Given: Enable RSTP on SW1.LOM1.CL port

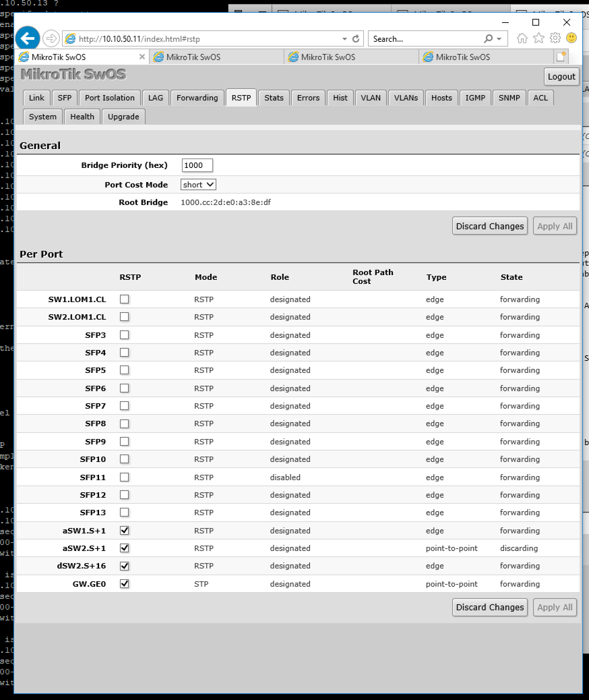Looking at the screenshot, I should 124,299.
